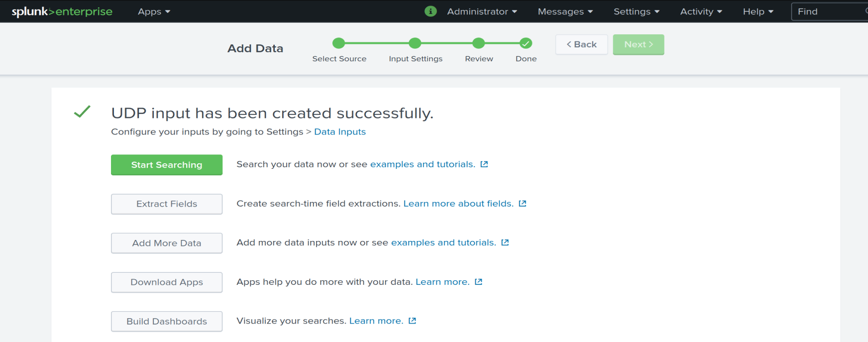
Task: Open the Apps dropdown menu
Action: tap(154, 11)
